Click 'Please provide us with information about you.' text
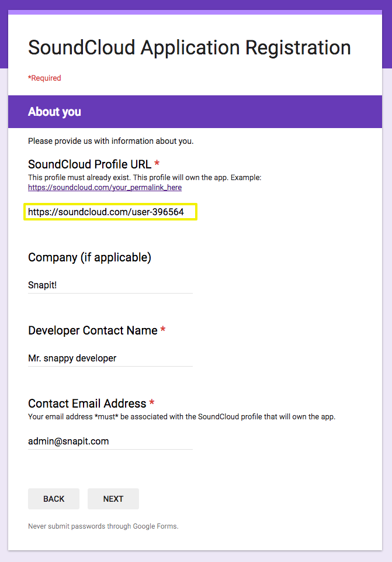 tap(110, 141)
